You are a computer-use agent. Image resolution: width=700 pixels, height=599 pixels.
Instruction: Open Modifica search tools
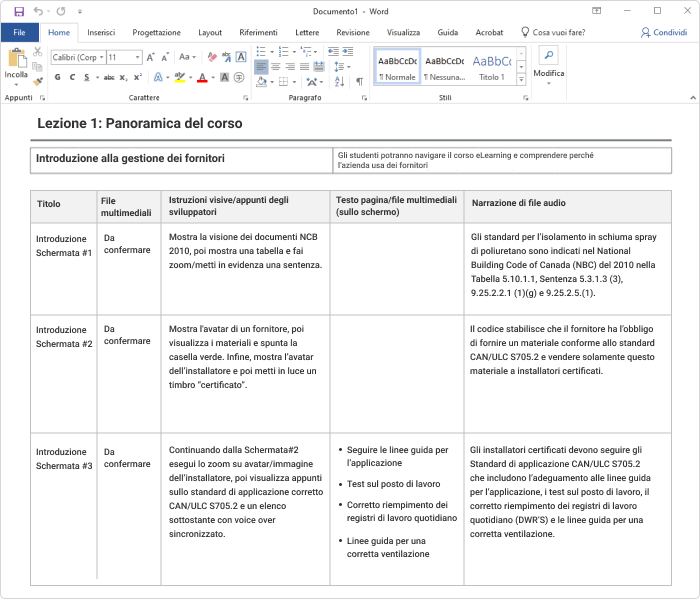tap(549, 66)
